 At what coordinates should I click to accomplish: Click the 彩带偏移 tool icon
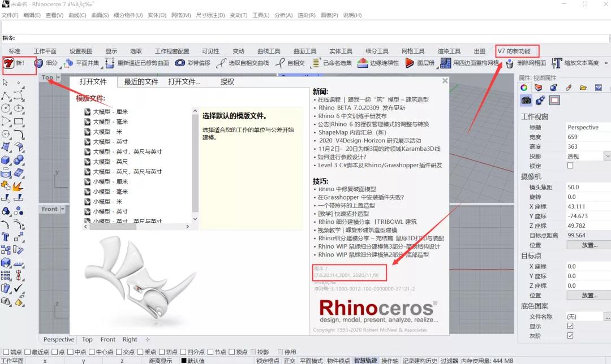[180, 63]
